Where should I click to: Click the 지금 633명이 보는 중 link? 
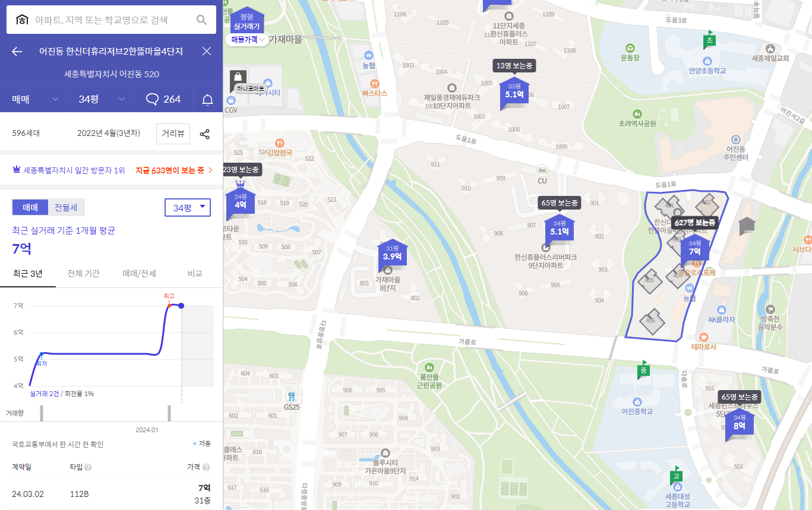pos(174,170)
